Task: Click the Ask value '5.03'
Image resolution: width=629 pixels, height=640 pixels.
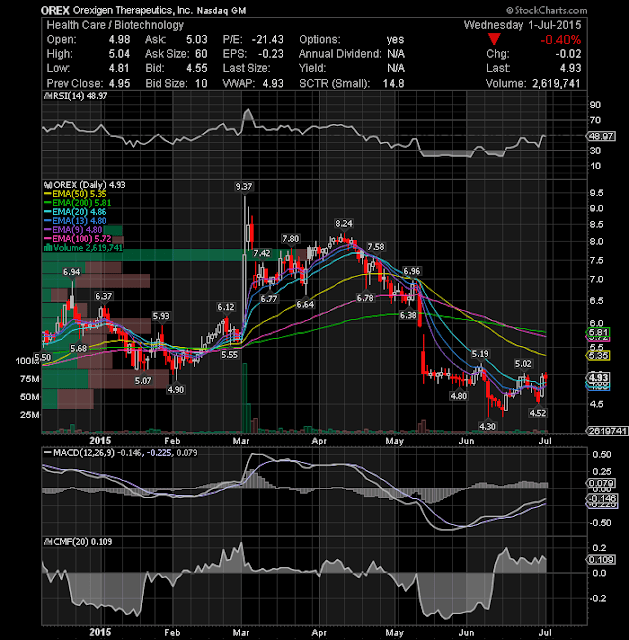Action: 197,40
